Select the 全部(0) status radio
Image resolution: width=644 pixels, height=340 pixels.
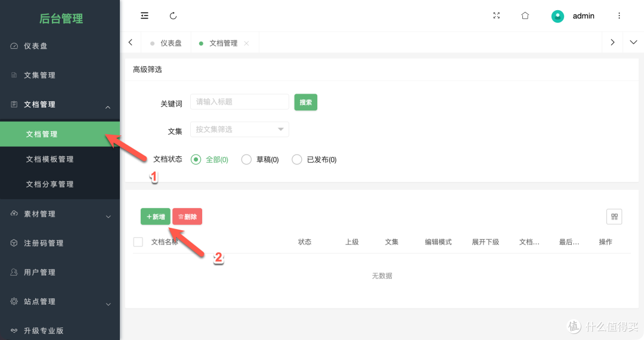pos(196,159)
